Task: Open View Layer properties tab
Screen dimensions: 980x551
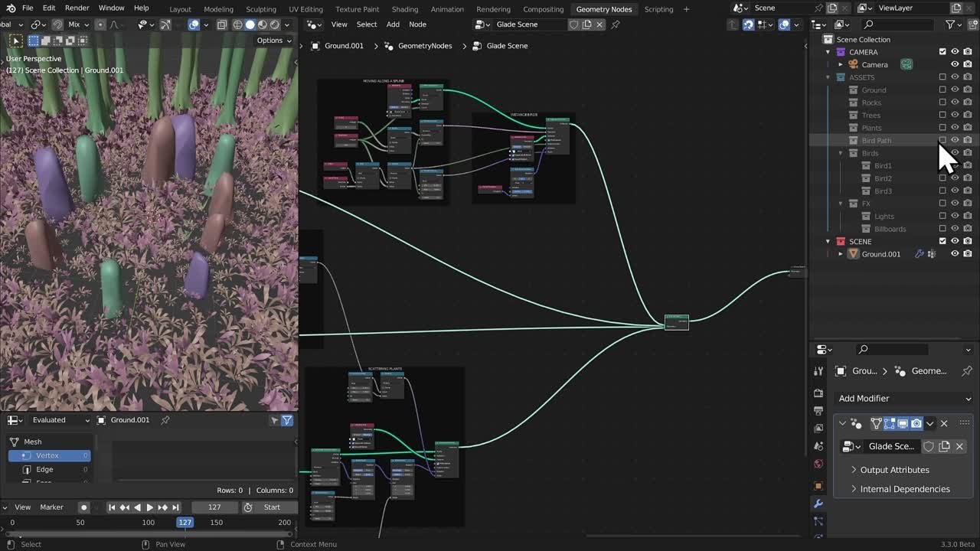Action: 818,429
